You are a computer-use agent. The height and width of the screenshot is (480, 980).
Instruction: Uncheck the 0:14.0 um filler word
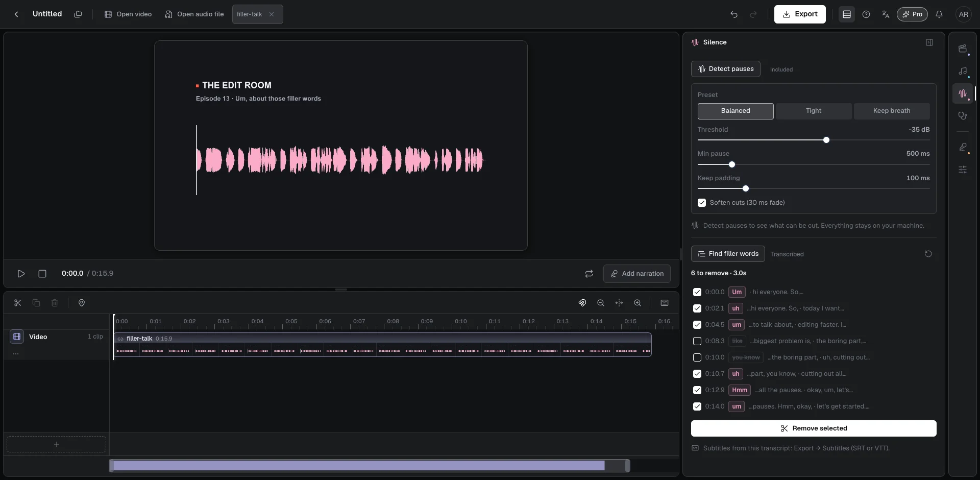coord(697,406)
